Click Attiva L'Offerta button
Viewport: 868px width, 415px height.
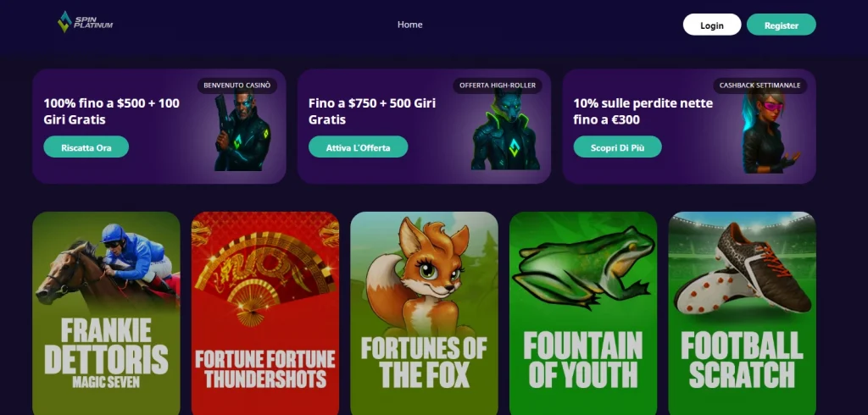pyautogui.click(x=359, y=147)
